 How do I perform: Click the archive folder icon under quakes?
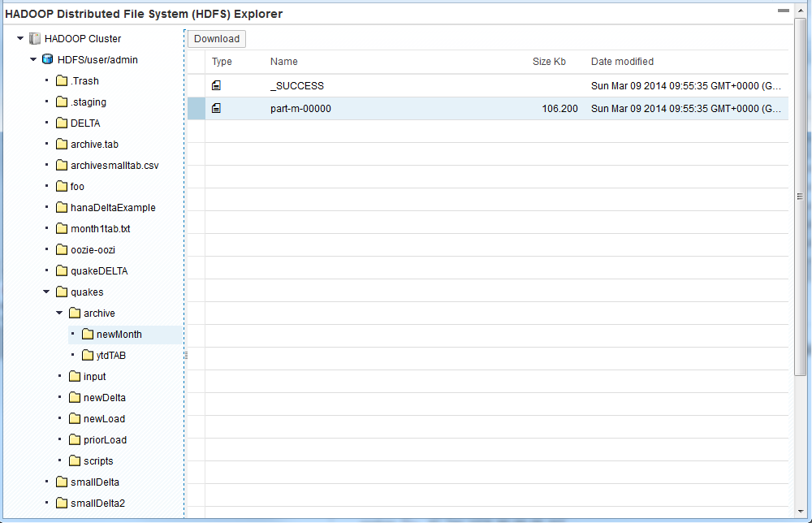75,313
